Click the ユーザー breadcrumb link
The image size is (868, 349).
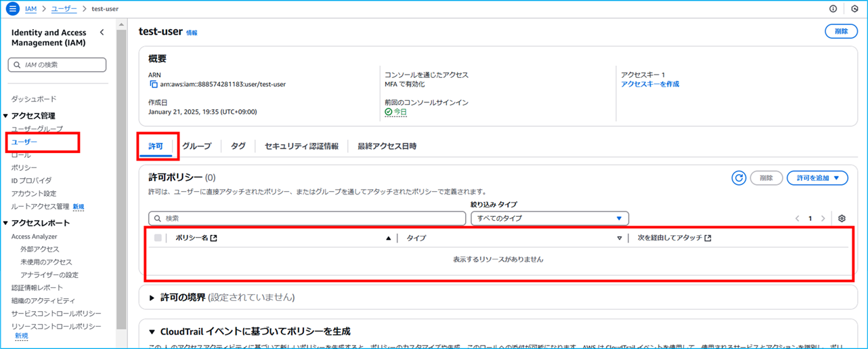(64, 9)
